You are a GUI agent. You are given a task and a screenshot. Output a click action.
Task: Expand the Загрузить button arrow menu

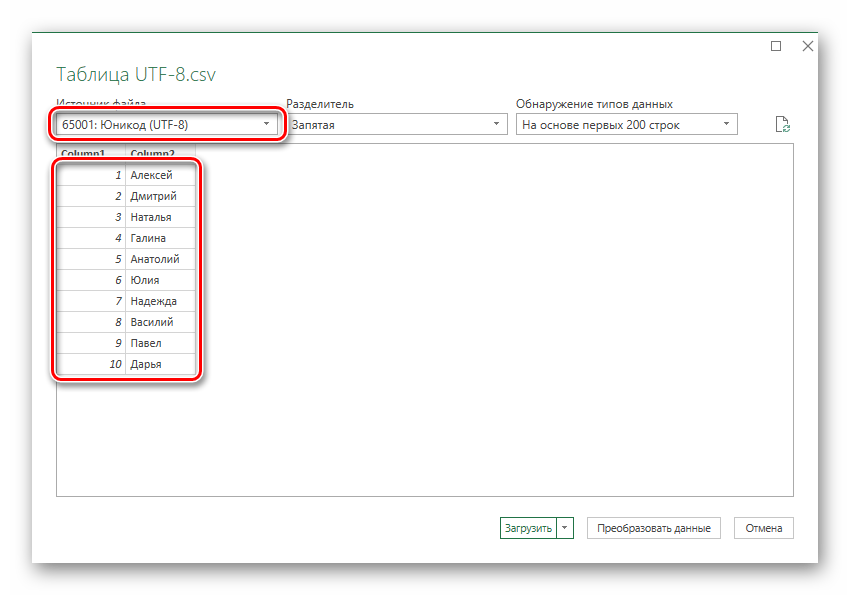[x=565, y=528]
